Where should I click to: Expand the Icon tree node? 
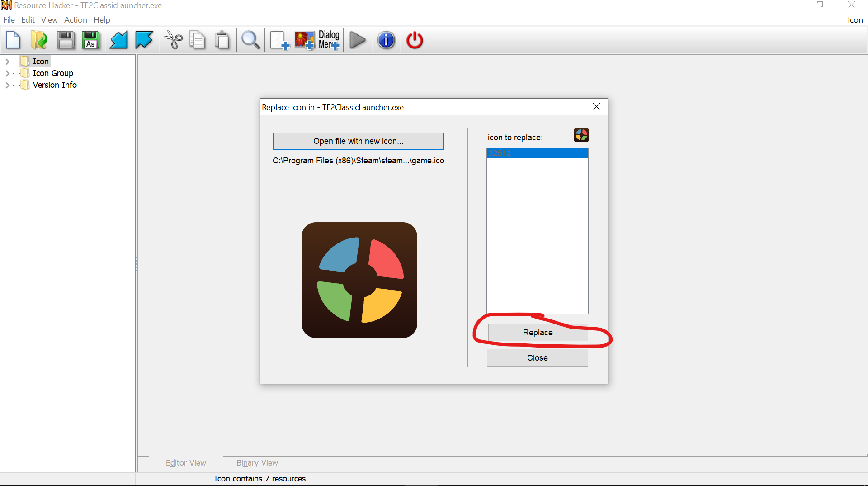click(x=7, y=62)
